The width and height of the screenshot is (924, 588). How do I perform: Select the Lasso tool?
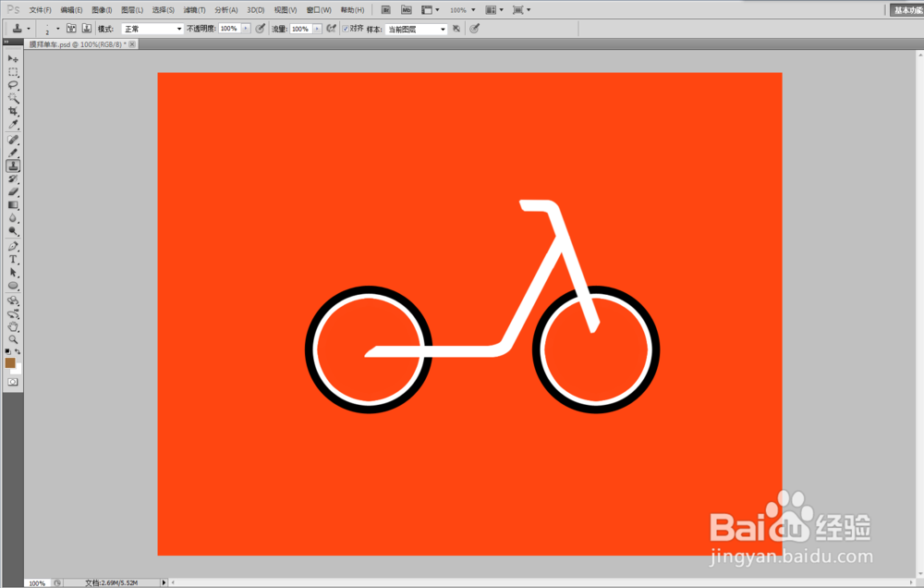(13, 85)
